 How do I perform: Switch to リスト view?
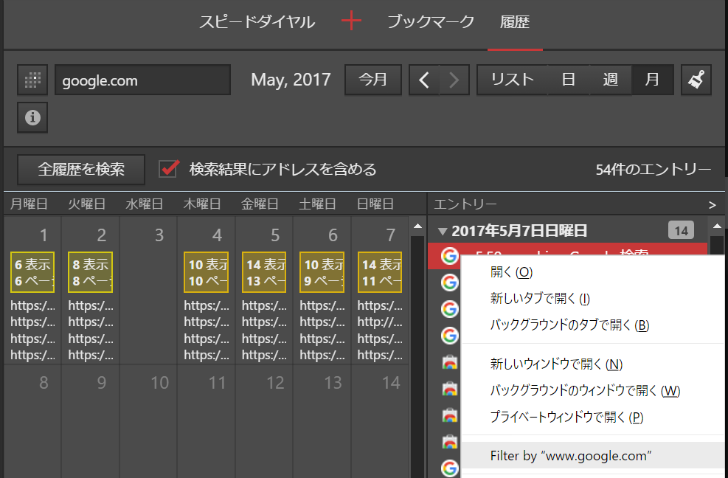click(512, 80)
